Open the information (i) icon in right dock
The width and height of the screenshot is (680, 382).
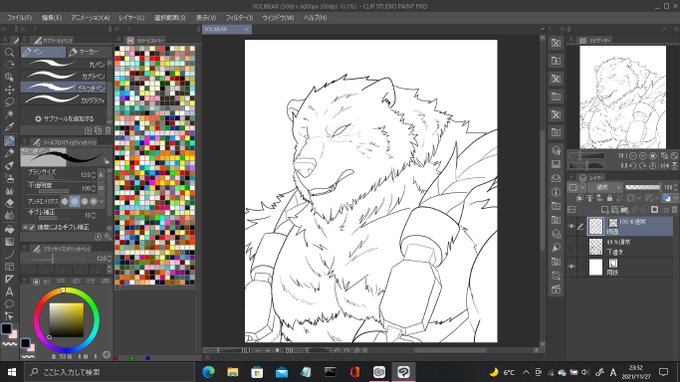pos(556,192)
